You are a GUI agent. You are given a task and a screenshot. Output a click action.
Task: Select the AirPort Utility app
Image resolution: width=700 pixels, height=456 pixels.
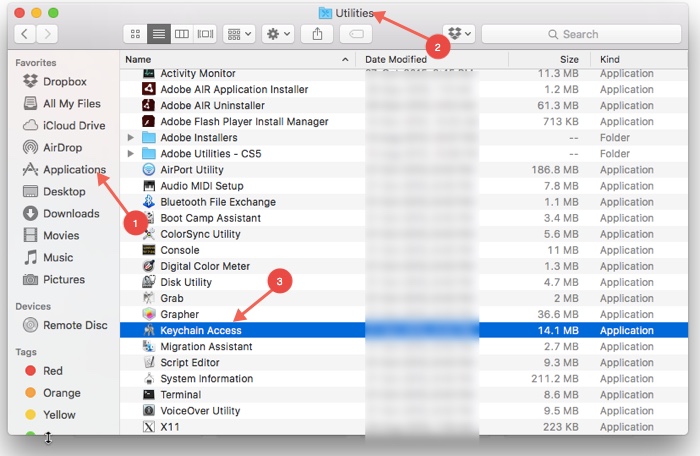(x=404, y=170)
